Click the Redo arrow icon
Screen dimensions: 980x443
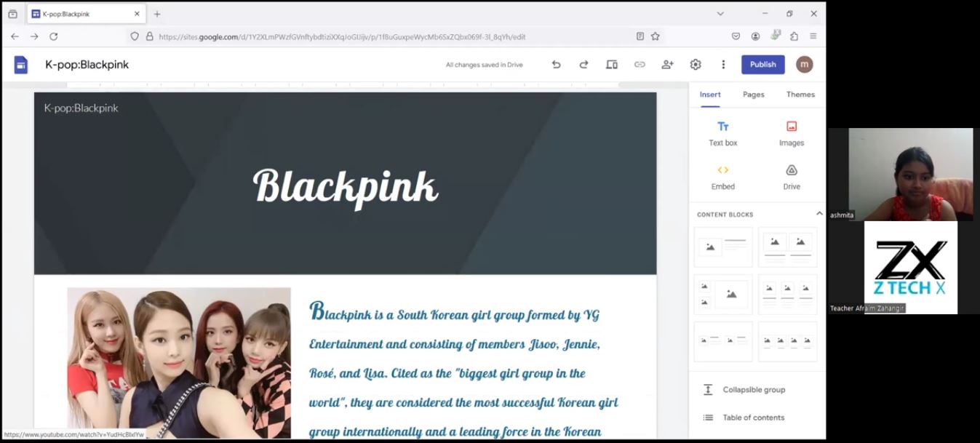[x=583, y=65]
